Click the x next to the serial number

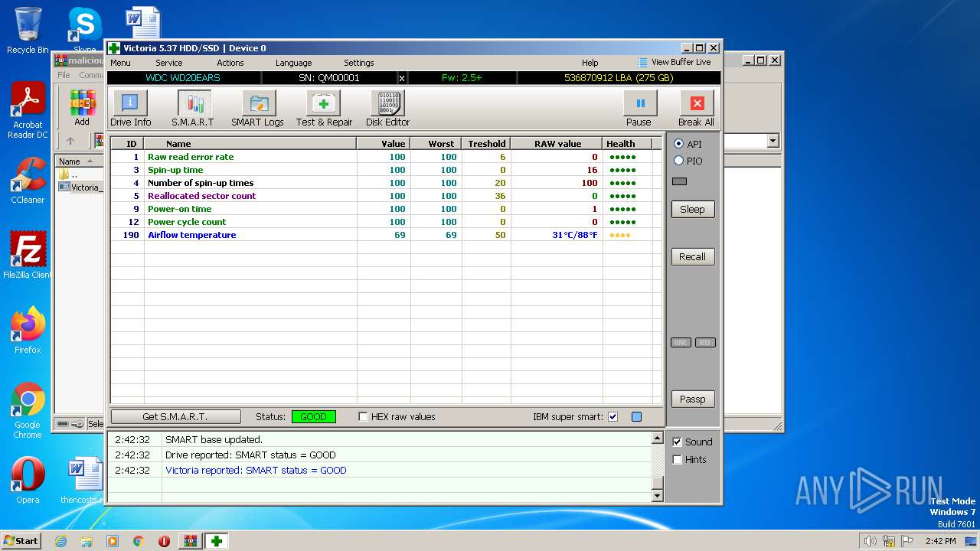[402, 78]
